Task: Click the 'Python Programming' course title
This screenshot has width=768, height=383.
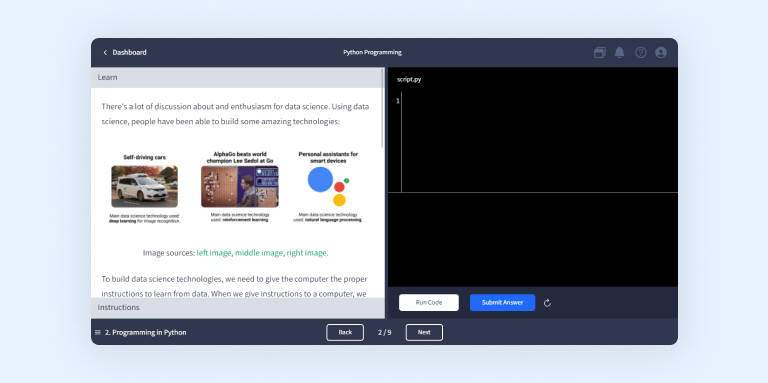Action: tap(372, 52)
